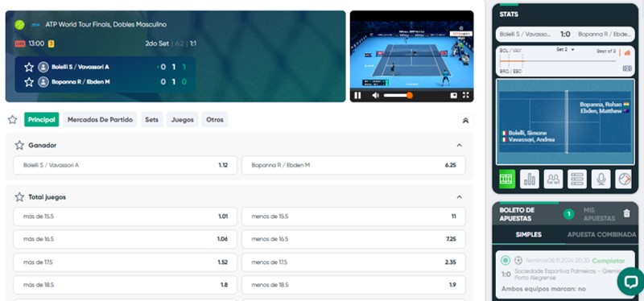
Task: Click the tennis ball sport icon
Action: tap(19, 25)
